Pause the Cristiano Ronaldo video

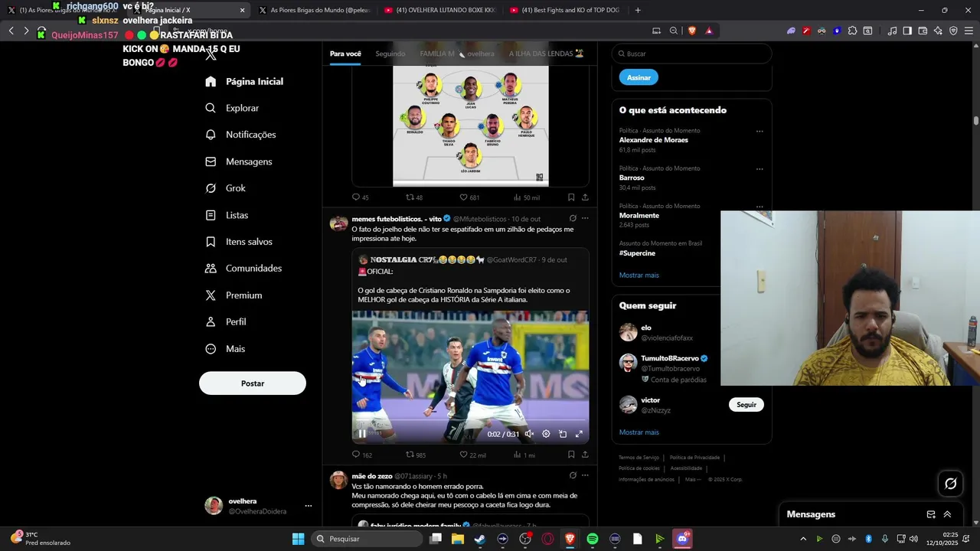[362, 434]
